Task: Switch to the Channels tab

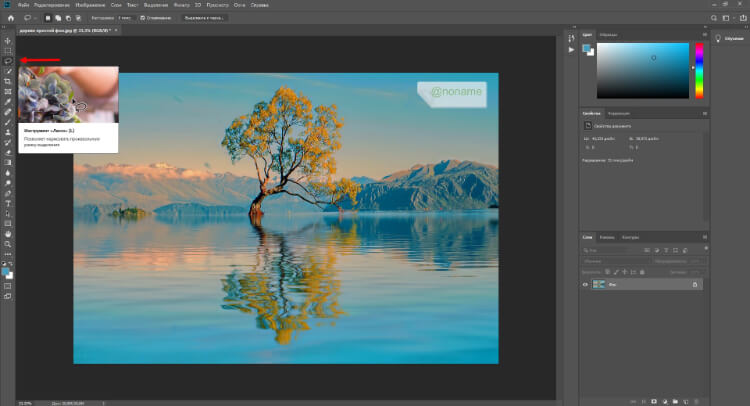Action: (607, 237)
